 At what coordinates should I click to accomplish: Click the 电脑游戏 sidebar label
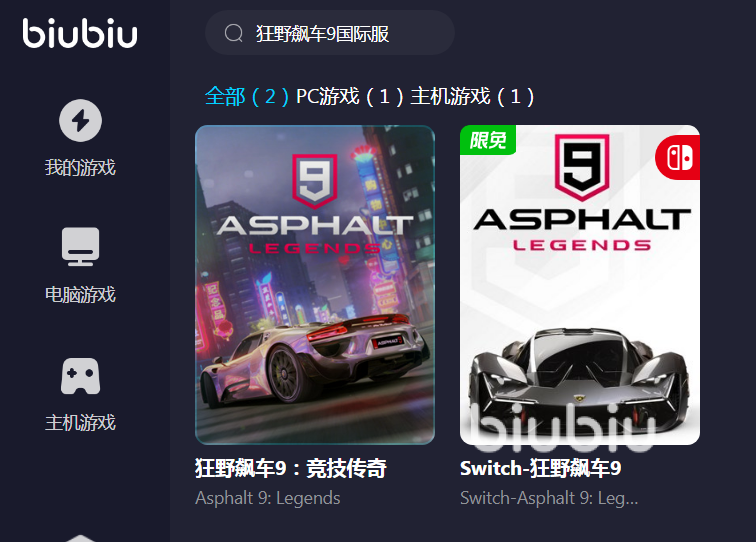click(81, 295)
